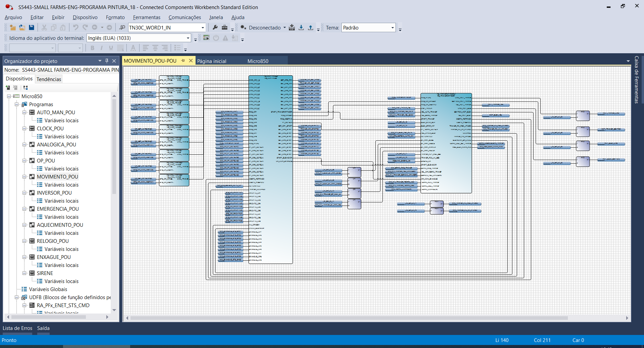Click the wrench tools icon

coord(215,27)
